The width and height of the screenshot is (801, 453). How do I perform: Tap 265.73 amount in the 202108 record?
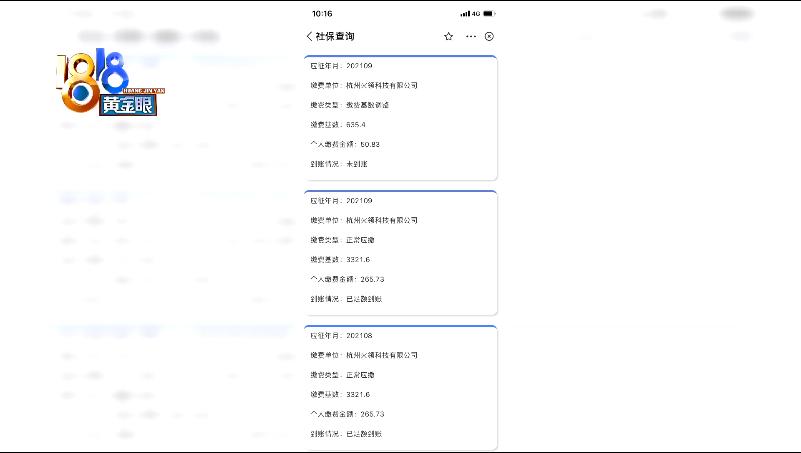(x=365, y=413)
